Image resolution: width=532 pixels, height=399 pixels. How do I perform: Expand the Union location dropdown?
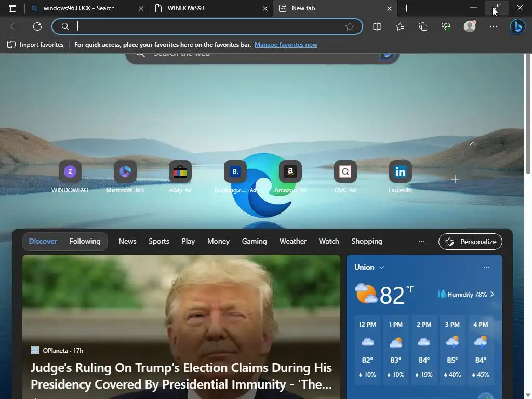[382, 268]
